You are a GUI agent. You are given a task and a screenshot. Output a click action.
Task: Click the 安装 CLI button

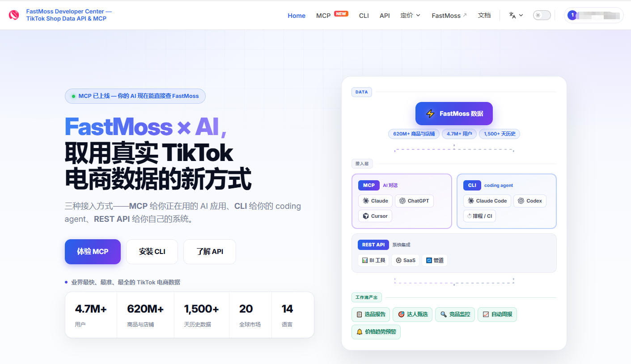click(152, 252)
